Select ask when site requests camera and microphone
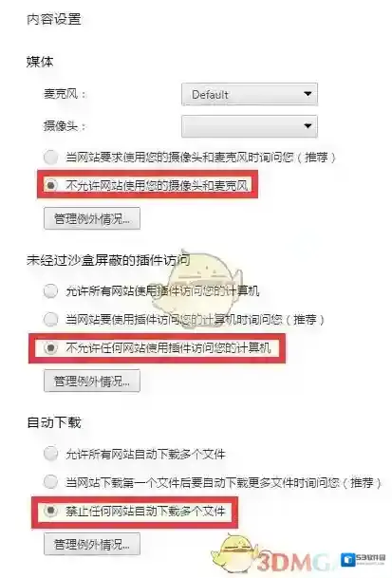This screenshot has width=392, height=578. (51, 158)
